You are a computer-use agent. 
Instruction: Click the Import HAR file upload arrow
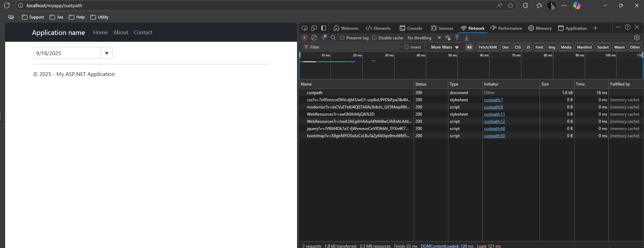(x=457, y=38)
